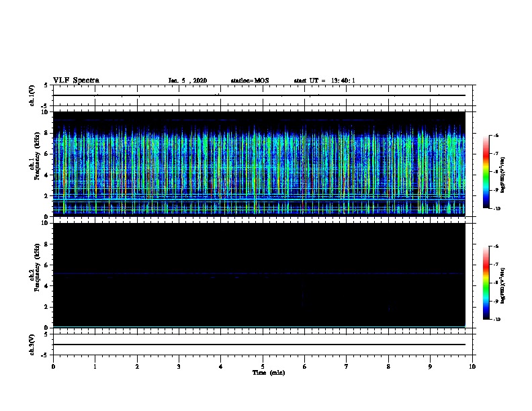Click the time axis tick label "0"
532x411 pixels.
[x=53, y=367]
